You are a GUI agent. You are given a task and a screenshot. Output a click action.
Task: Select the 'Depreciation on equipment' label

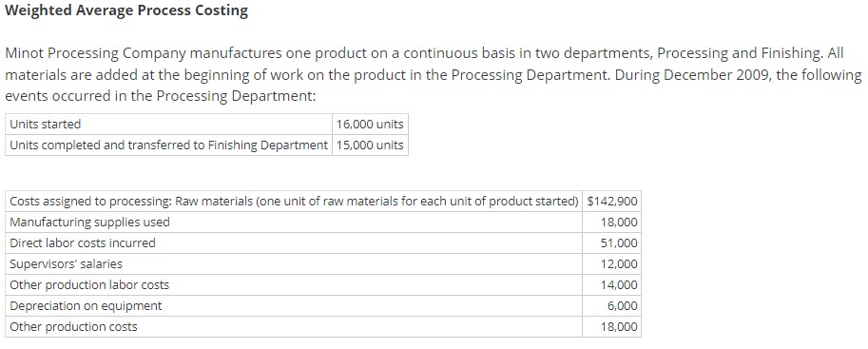pos(86,306)
